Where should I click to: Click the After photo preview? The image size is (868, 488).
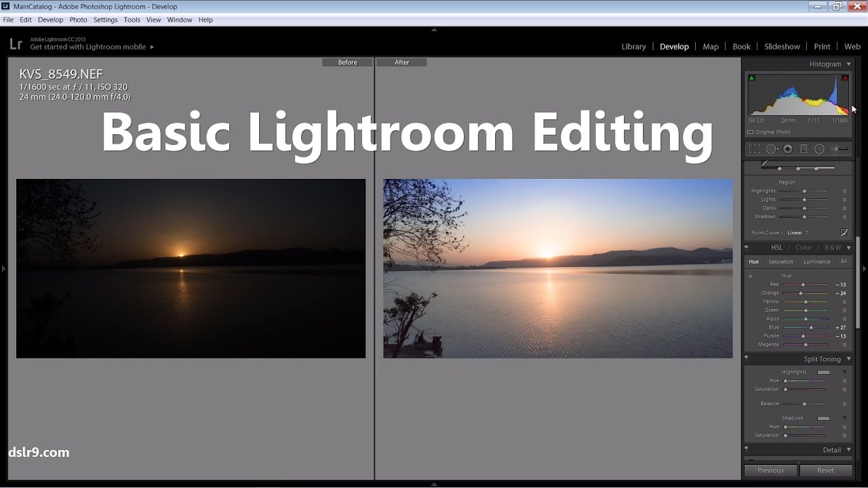pyautogui.click(x=557, y=268)
